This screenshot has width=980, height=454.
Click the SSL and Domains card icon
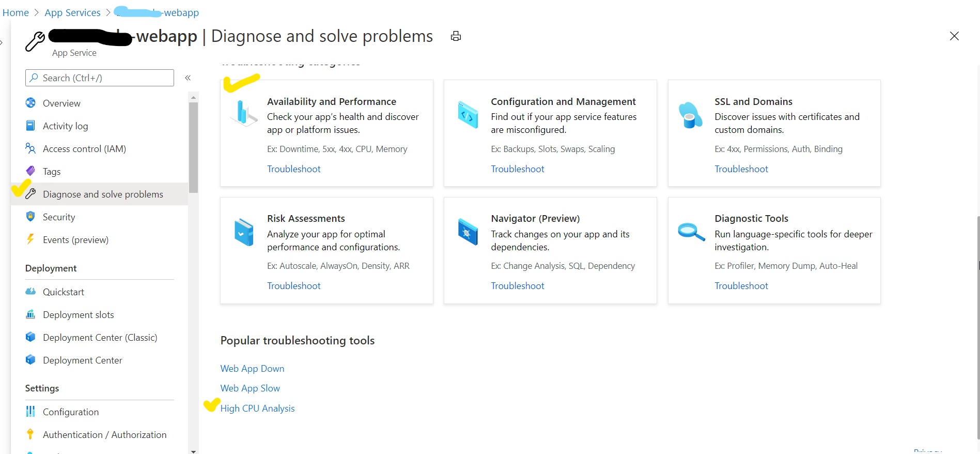(690, 115)
